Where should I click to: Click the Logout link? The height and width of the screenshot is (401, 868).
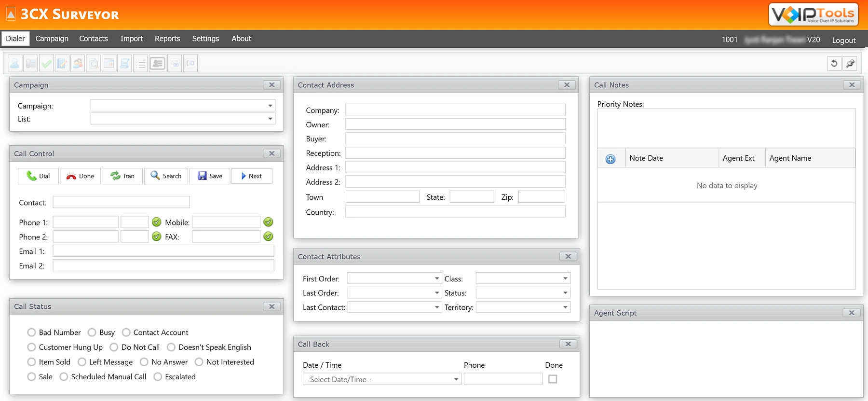click(x=844, y=41)
